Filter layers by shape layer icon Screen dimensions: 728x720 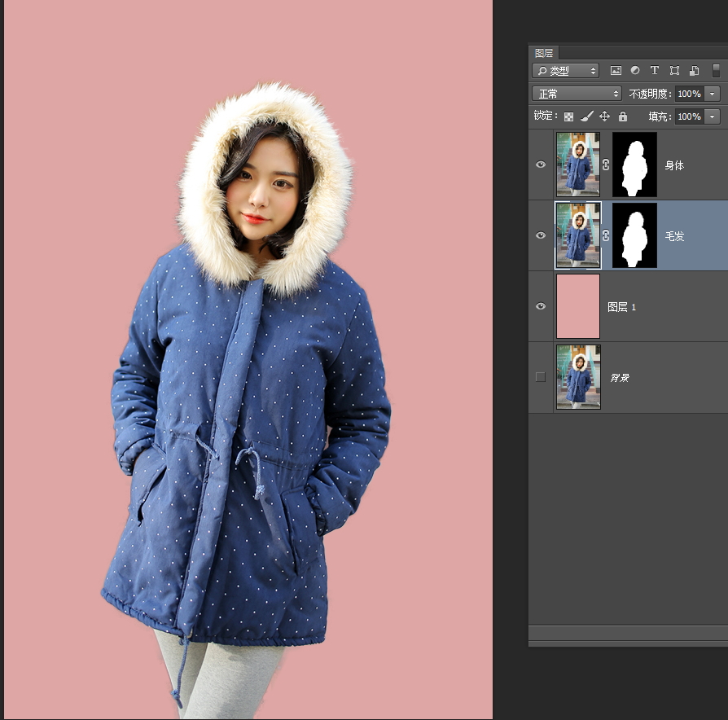[674, 71]
